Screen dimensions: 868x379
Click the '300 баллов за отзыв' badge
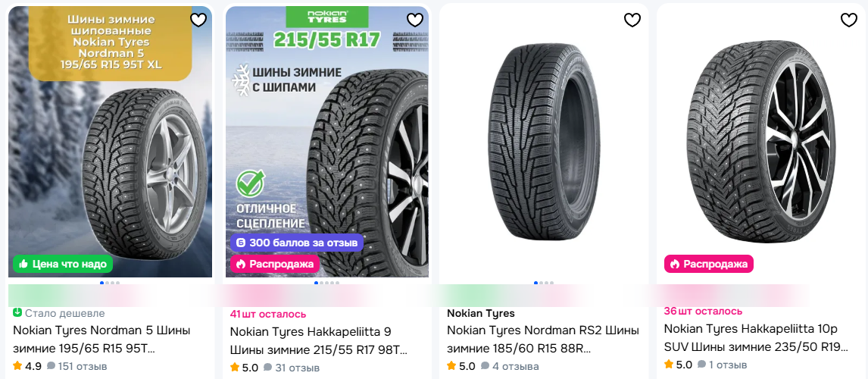(x=297, y=243)
